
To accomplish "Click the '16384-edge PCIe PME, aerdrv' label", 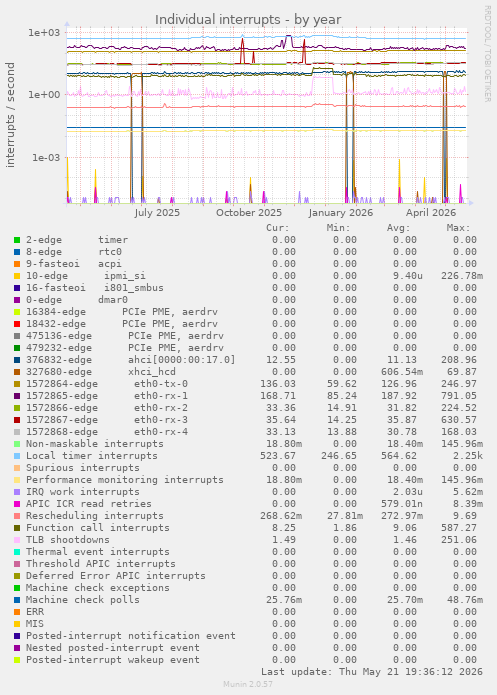I will click(x=122, y=312).
